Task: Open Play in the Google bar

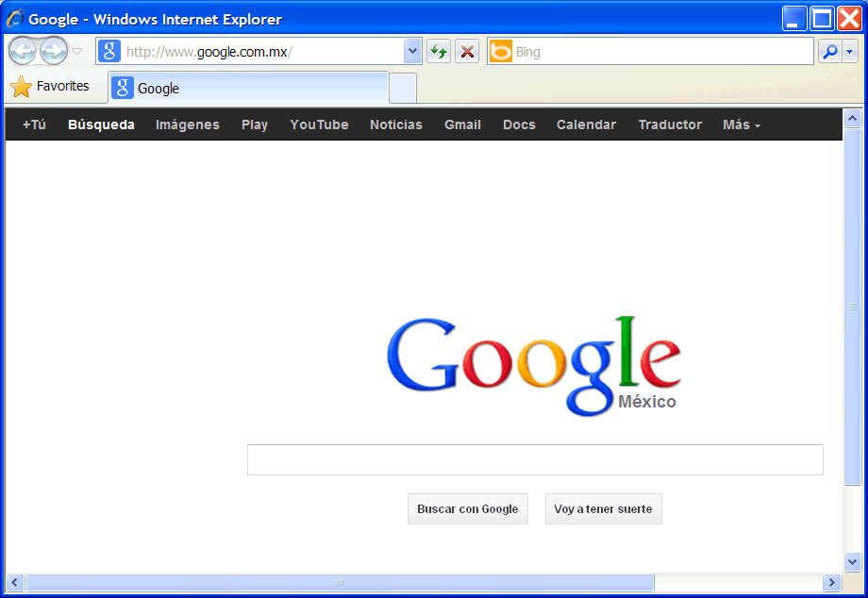Action: click(x=255, y=125)
